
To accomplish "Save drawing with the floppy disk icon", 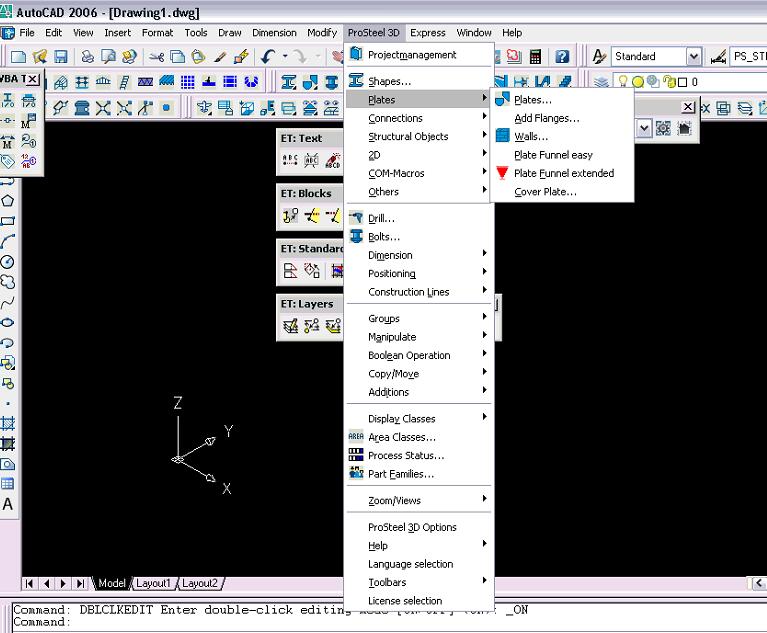I will pos(60,57).
